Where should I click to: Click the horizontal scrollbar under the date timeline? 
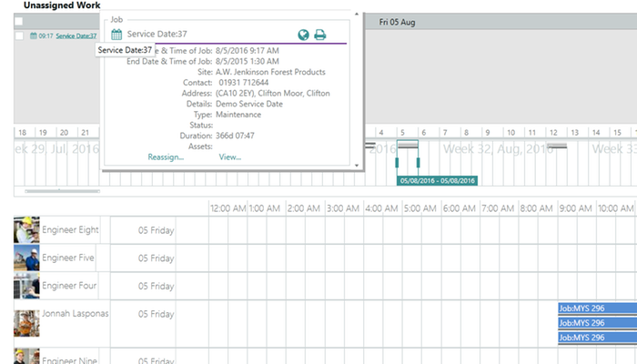pos(62,190)
